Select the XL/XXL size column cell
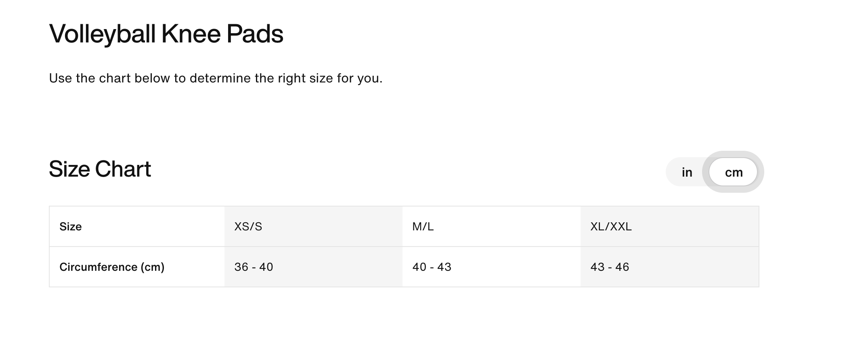 (x=611, y=227)
